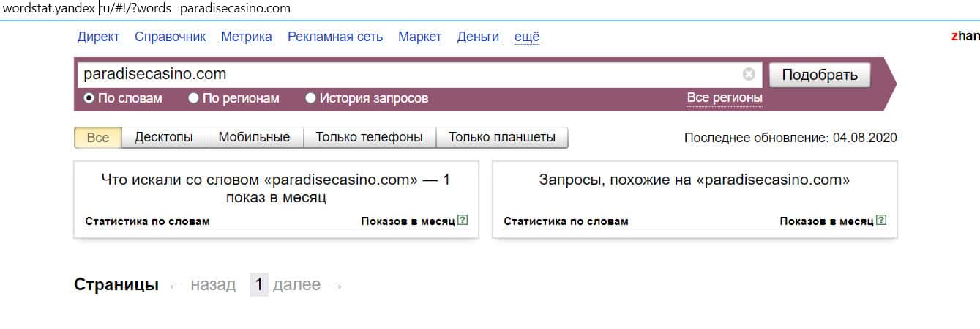Viewport: 980px width, 329px height.
Task: Click help icon beside right 'Показов в месяц'
Action: [881, 220]
